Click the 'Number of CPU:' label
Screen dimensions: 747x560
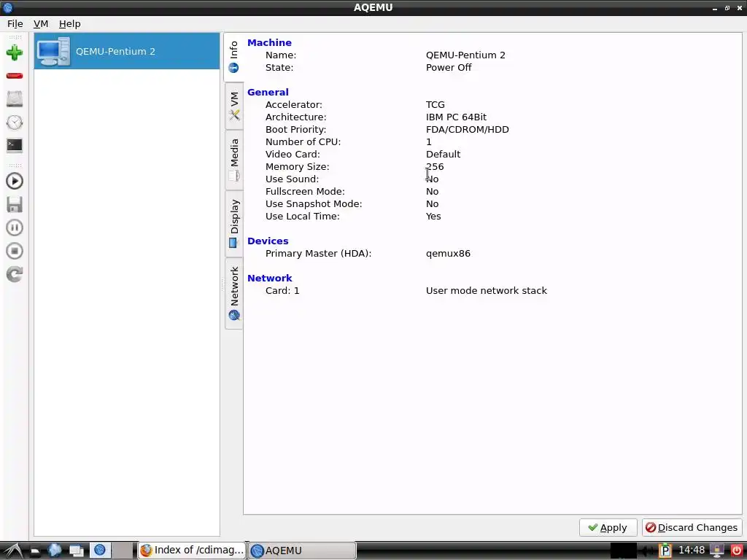[303, 142]
